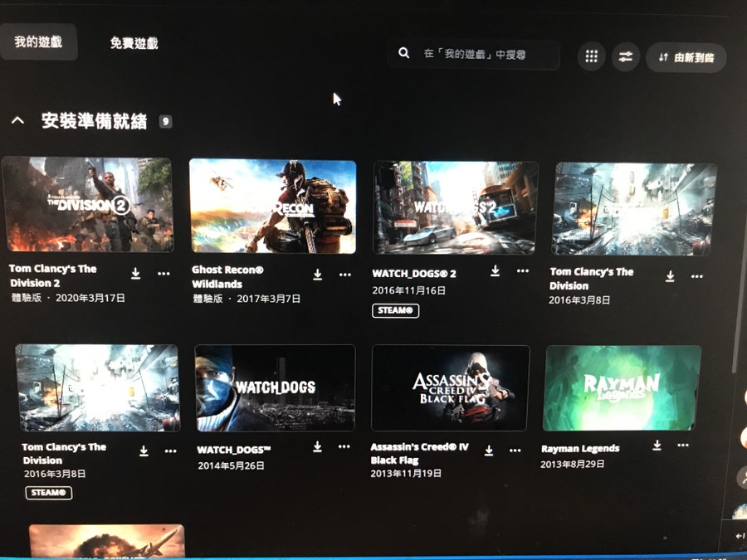Click the 安裝準備就緒 section heading
747x560 pixels.
(95, 121)
